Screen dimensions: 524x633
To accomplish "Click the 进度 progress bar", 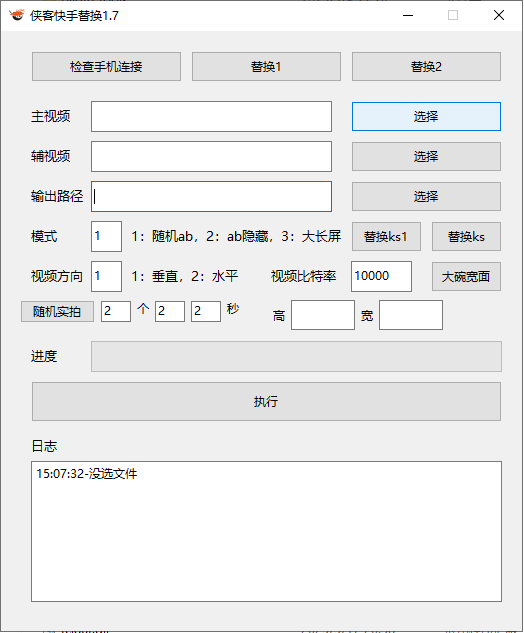I will (296, 356).
